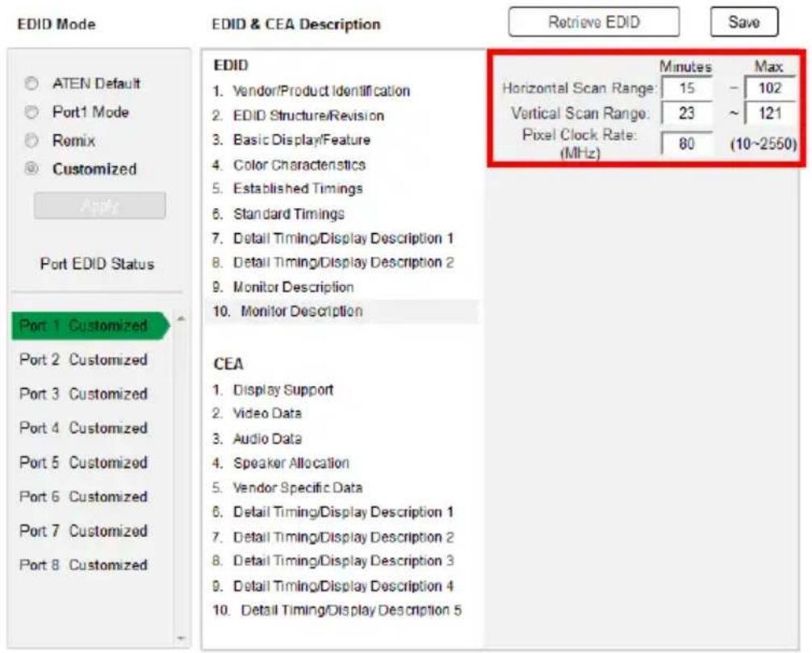Open EDID Detail Timing/Display Description 1
Screen dimensions: 812x653
tap(333, 238)
